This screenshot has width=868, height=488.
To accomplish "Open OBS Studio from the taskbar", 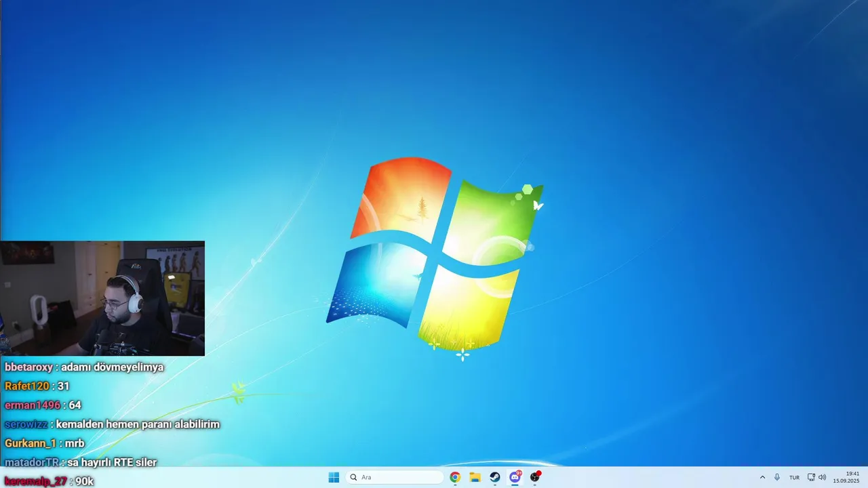I will (x=535, y=477).
